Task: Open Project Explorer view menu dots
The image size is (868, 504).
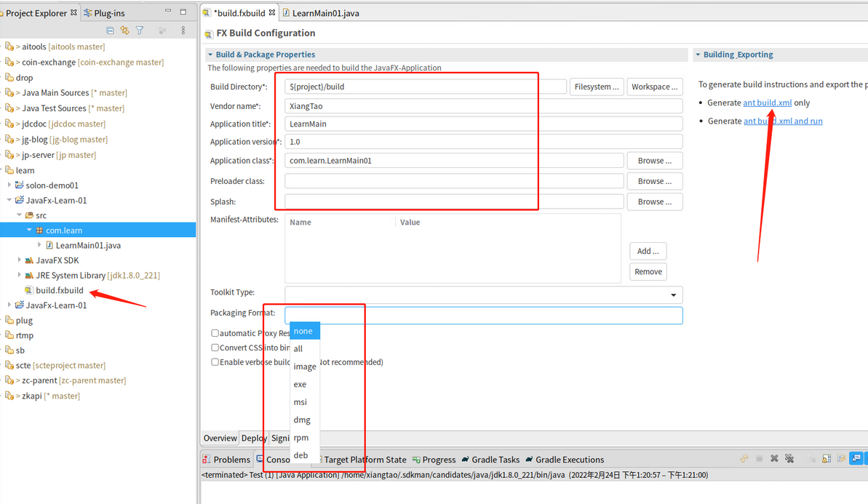Action: tap(183, 31)
